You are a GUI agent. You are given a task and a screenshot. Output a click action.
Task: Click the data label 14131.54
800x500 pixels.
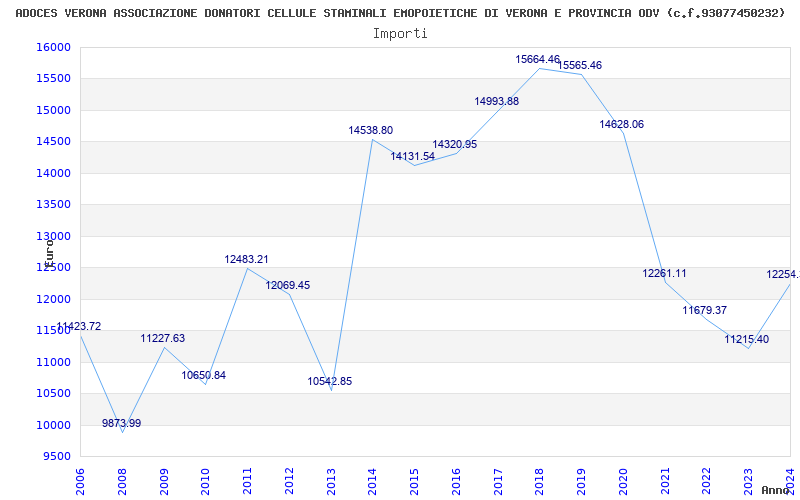[413, 157]
